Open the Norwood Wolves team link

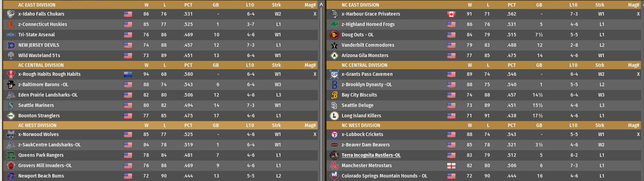tap(38, 134)
